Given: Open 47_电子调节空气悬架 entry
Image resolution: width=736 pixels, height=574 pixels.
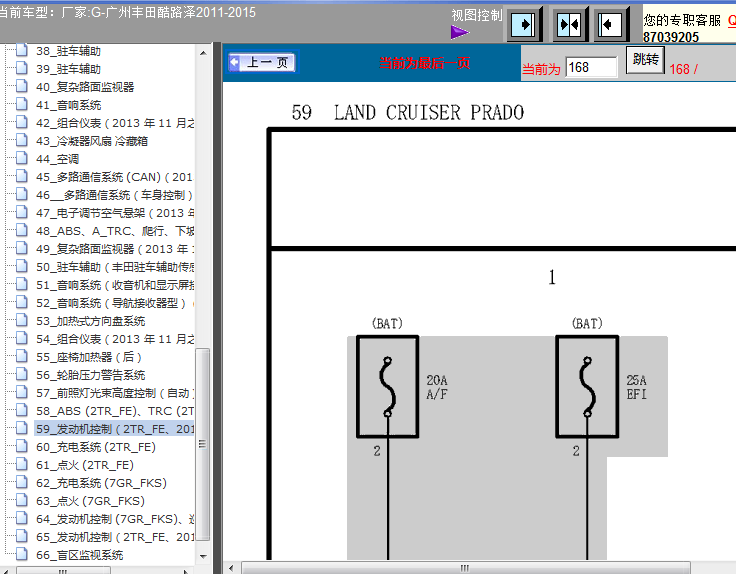Looking at the screenshot, I should click(115, 213).
